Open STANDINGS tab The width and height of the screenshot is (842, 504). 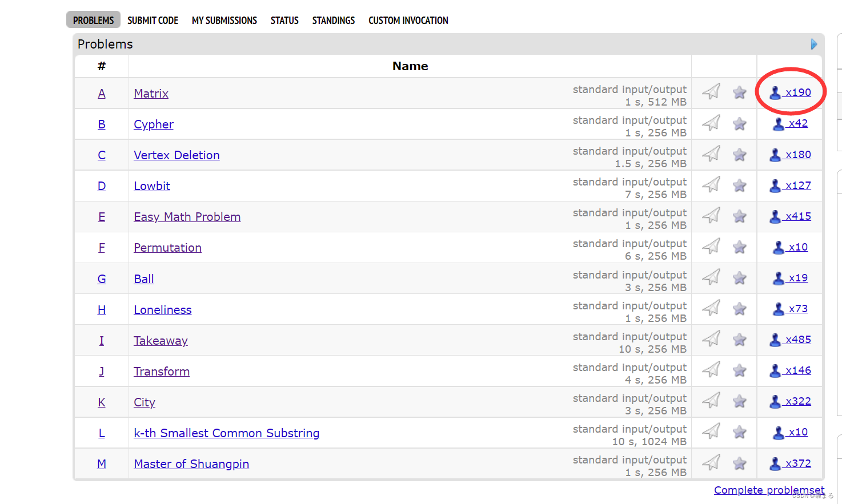(x=334, y=20)
